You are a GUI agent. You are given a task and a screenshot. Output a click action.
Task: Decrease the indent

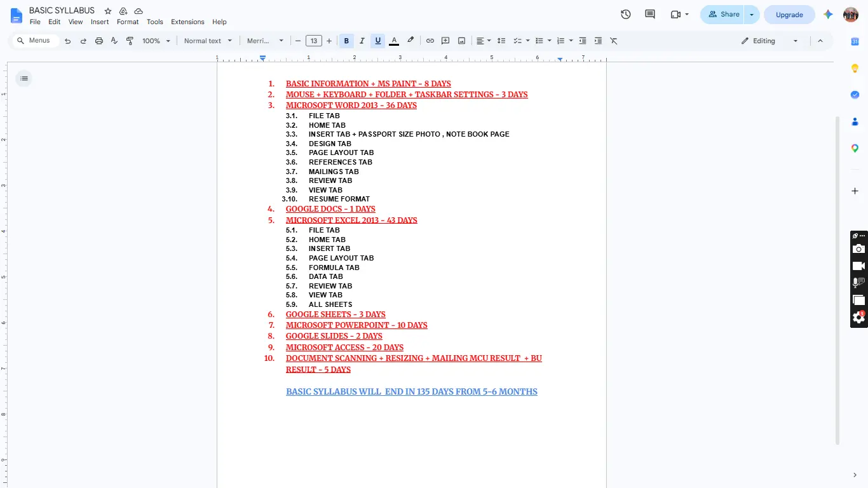click(x=583, y=41)
